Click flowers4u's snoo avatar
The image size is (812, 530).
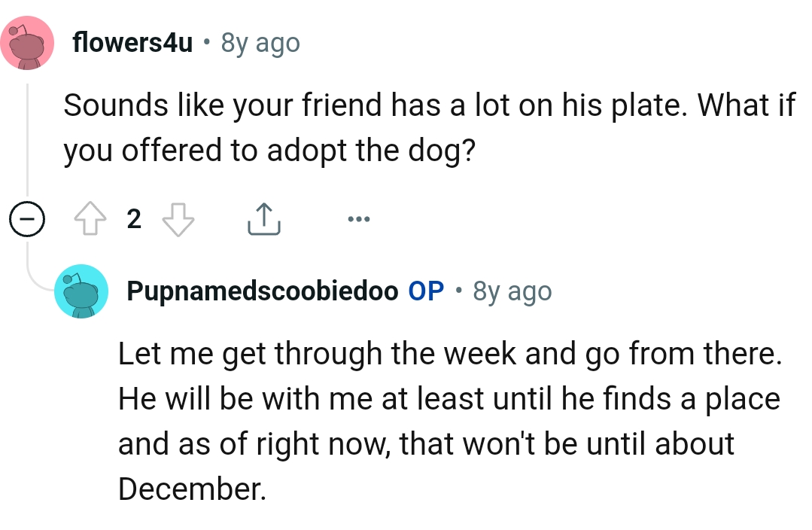pyautogui.click(x=28, y=43)
